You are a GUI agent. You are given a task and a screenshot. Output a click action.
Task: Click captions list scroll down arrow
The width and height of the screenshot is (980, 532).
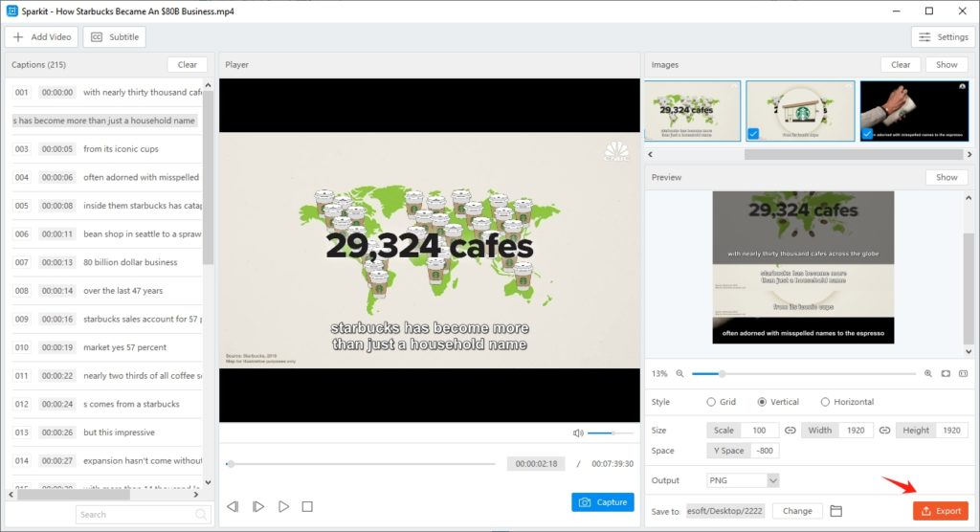(x=208, y=482)
